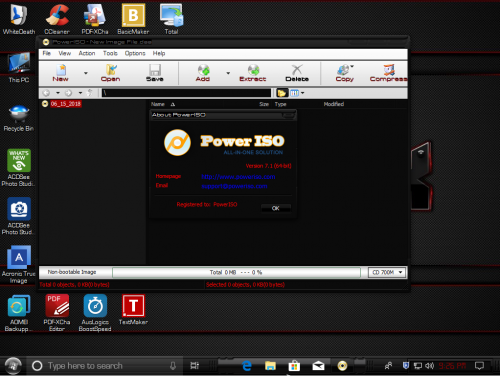The width and height of the screenshot is (500, 376).
Task: Click the Windows Start button
Action: point(13,366)
